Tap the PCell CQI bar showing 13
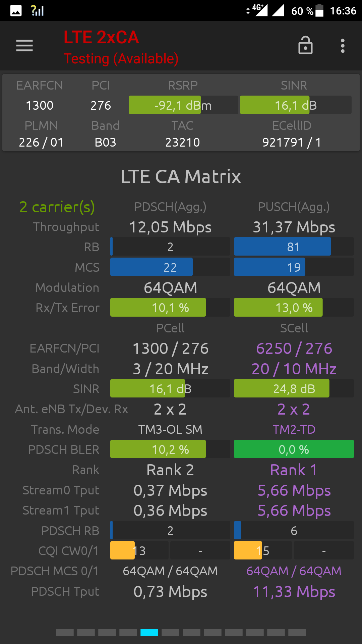This screenshot has height=644, width=362. [139, 551]
